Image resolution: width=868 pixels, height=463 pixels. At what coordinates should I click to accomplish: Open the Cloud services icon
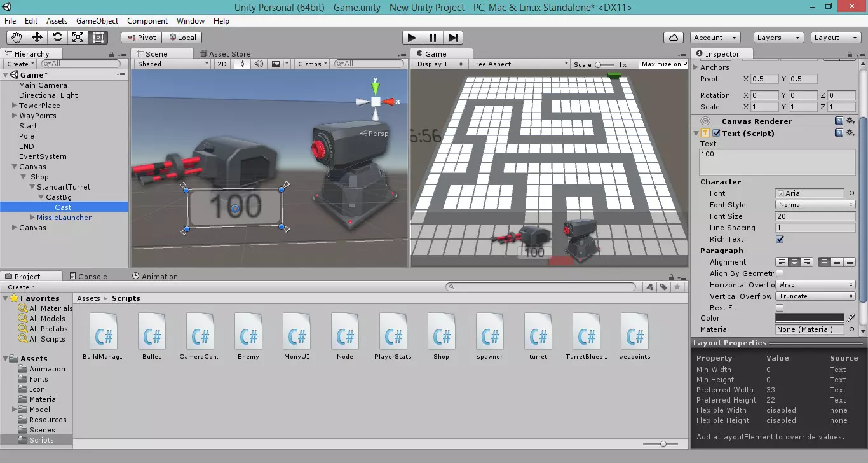674,38
